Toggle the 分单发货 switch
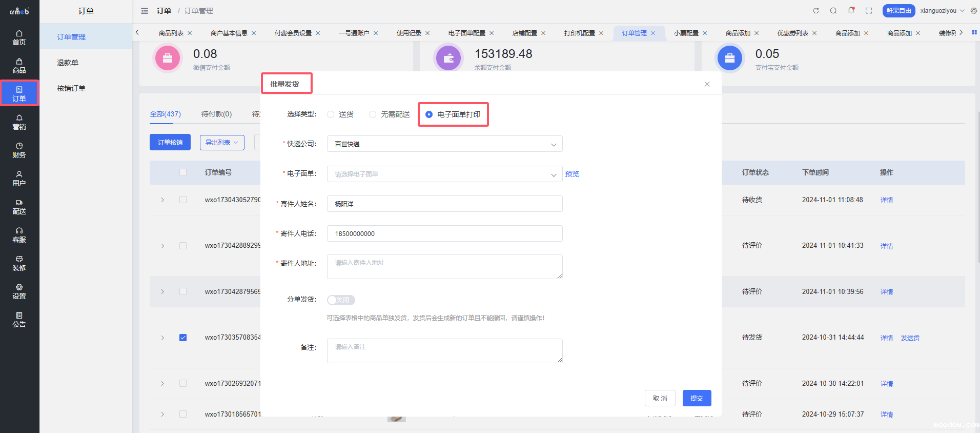 (341, 300)
